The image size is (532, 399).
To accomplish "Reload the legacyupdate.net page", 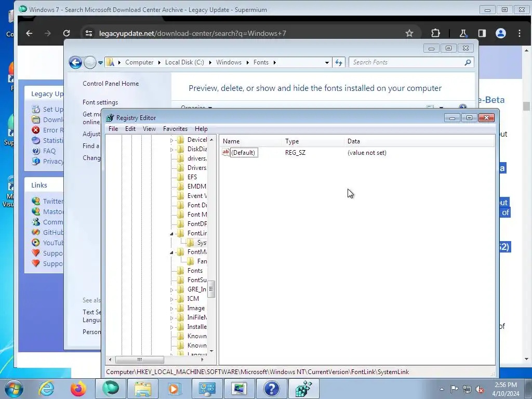I will (66, 33).
